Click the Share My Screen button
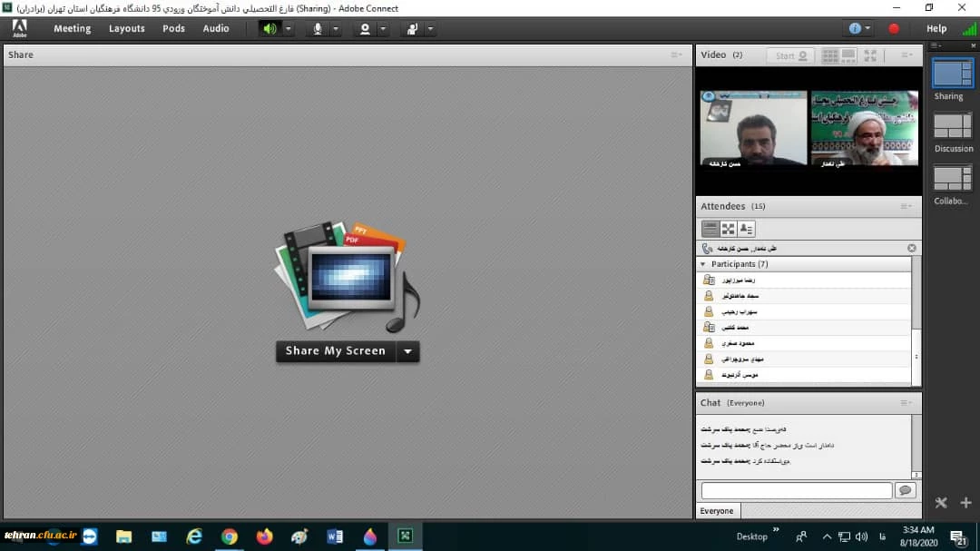 336,351
